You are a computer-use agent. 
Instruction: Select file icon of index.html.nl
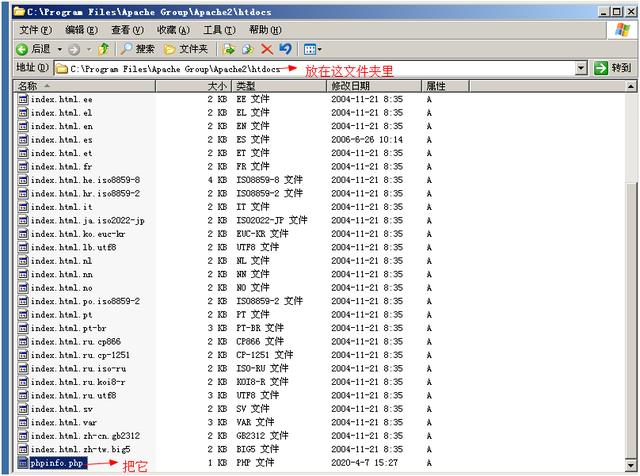(23, 261)
